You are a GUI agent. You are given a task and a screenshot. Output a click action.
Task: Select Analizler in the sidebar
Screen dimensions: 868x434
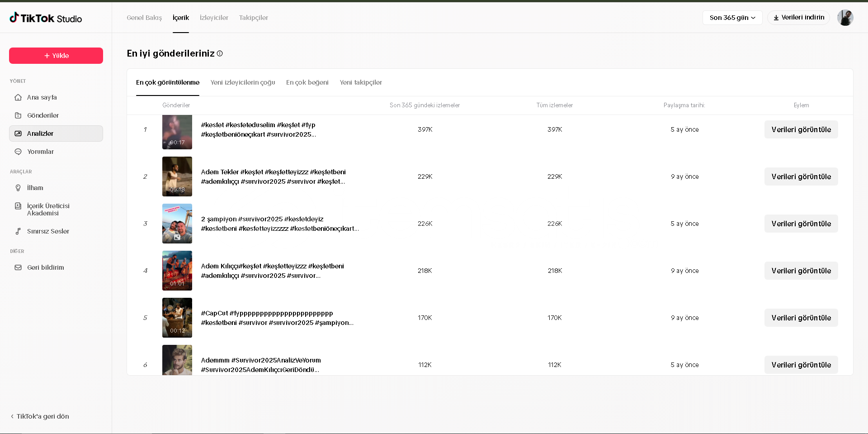point(40,134)
